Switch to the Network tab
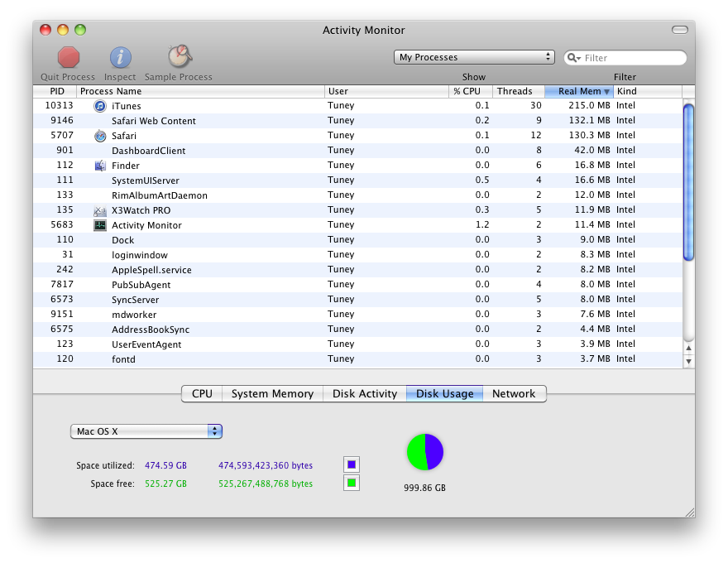Viewport: 728px width, 563px height. (514, 394)
